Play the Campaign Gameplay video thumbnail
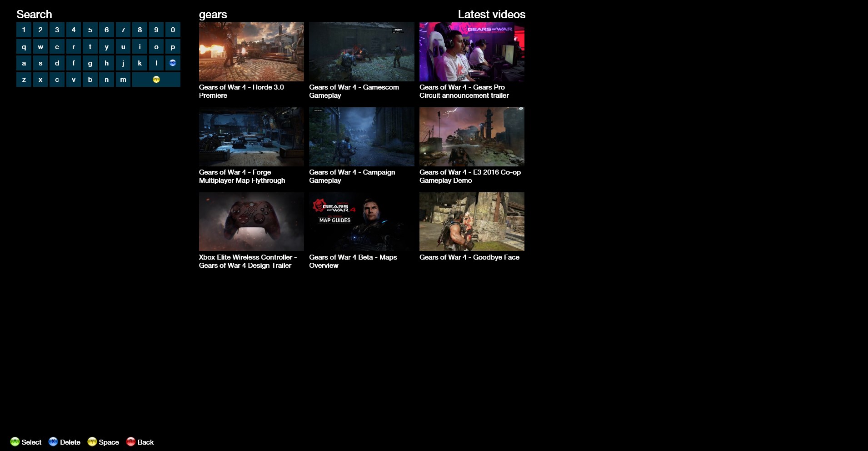 point(362,137)
